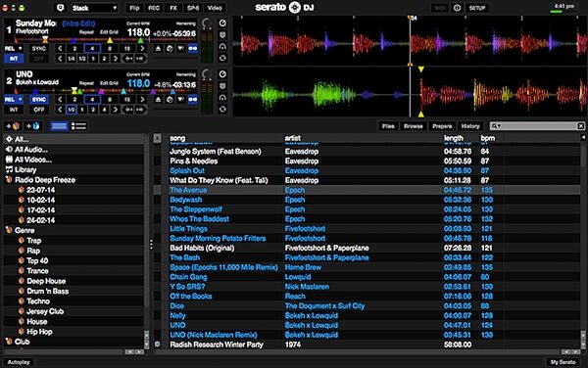
Task: Show next auto loop sizes on deck 2
Action: (142, 100)
